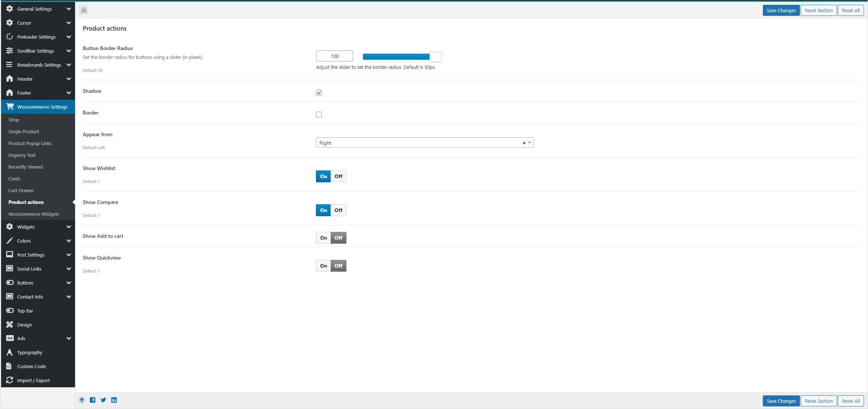868x409 pixels.
Task: Click the Woocommerce Settings cart icon
Action: pyautogui.click(x=10, y=107)
